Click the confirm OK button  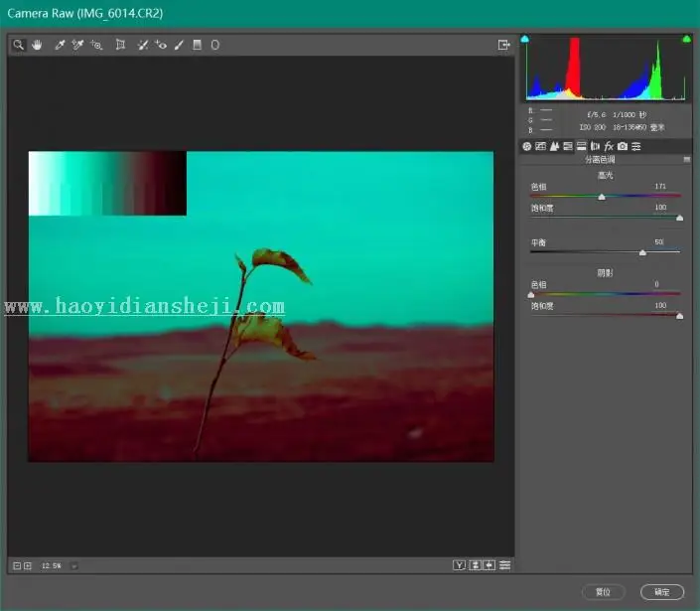click(662, 592)
